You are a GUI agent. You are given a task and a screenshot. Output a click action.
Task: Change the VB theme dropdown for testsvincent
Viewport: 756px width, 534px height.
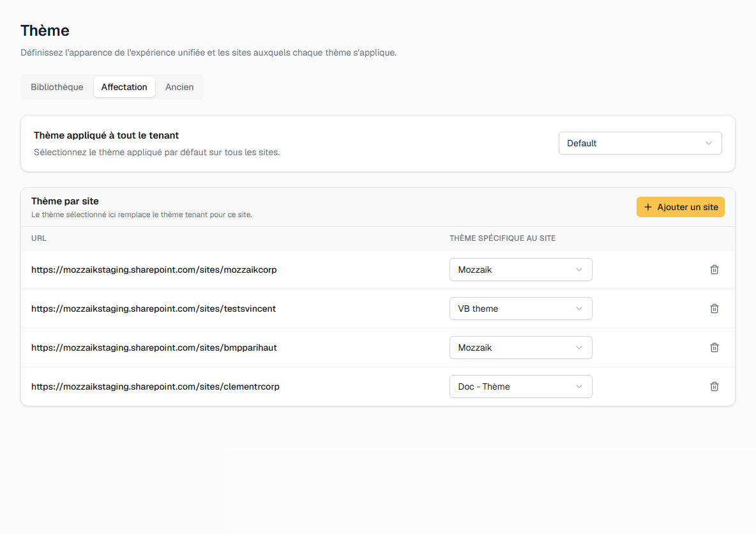(521, 309)
